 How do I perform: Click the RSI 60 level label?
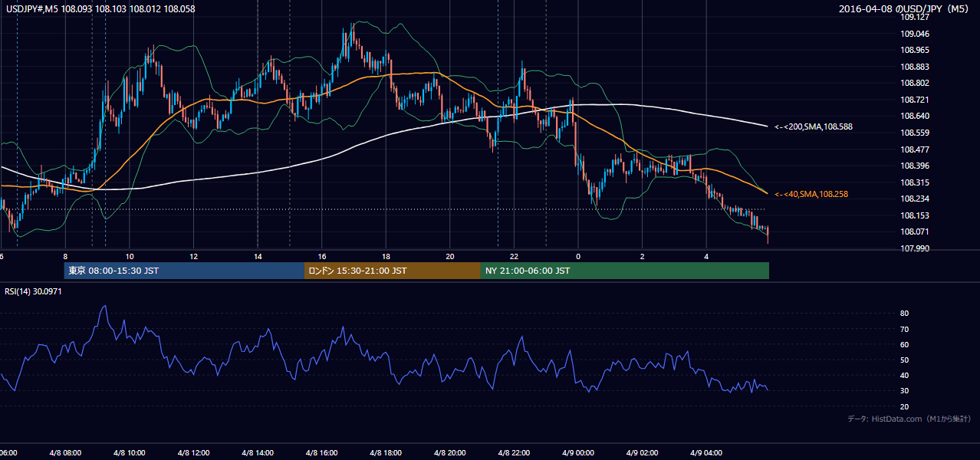pyautogui.click(x=905, y=344)
